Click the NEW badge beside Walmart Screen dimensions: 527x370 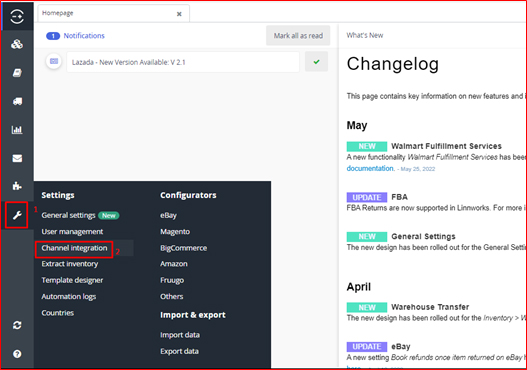[x=367, y=147]
